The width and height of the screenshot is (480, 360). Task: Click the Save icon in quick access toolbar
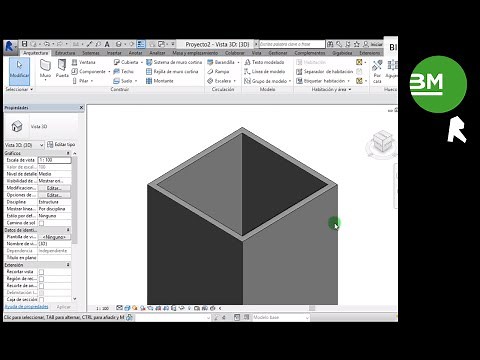pos(24,44)
